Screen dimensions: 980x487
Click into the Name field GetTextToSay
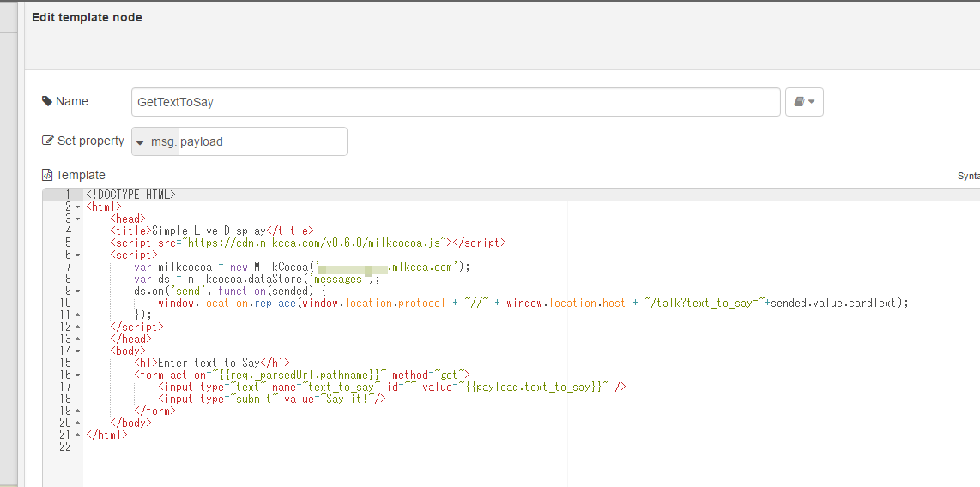(455, 102)
